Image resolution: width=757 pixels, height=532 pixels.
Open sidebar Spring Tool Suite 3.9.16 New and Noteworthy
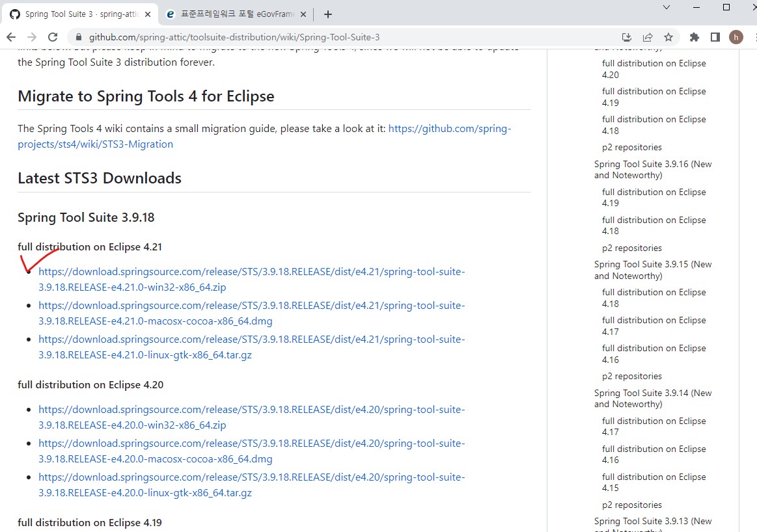pos(653,169)
